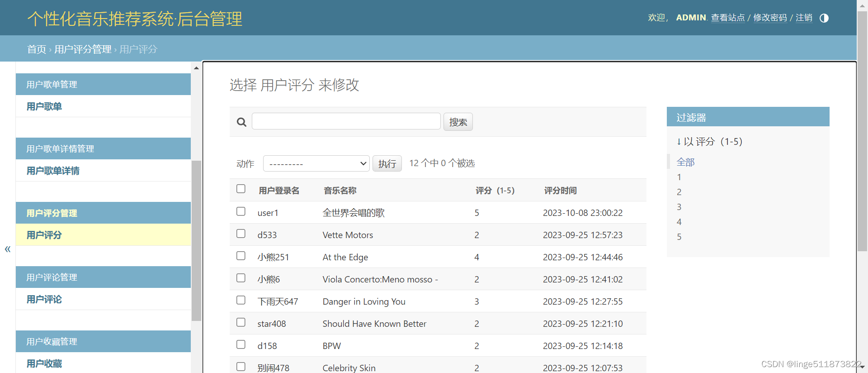
Task: Open star408 rating entry
Action: click(x=272, y=324)
